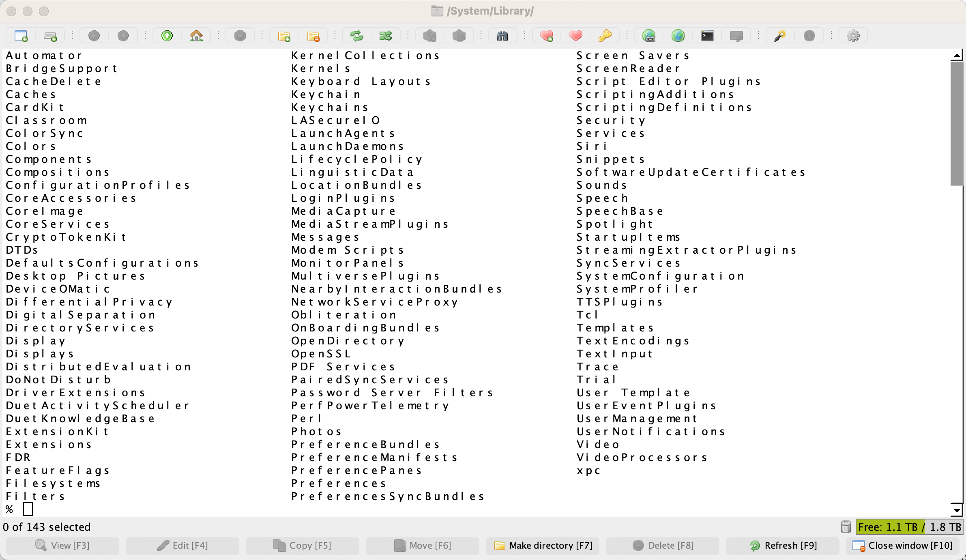Go to the parent folder
The height and width of the screenshot is (560, 966).
tap(166, 36)
